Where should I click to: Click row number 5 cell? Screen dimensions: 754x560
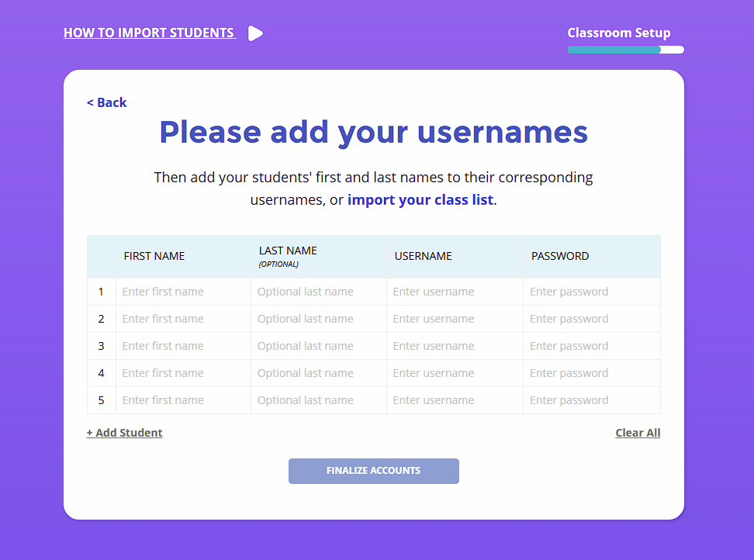[x=102, y=400]
